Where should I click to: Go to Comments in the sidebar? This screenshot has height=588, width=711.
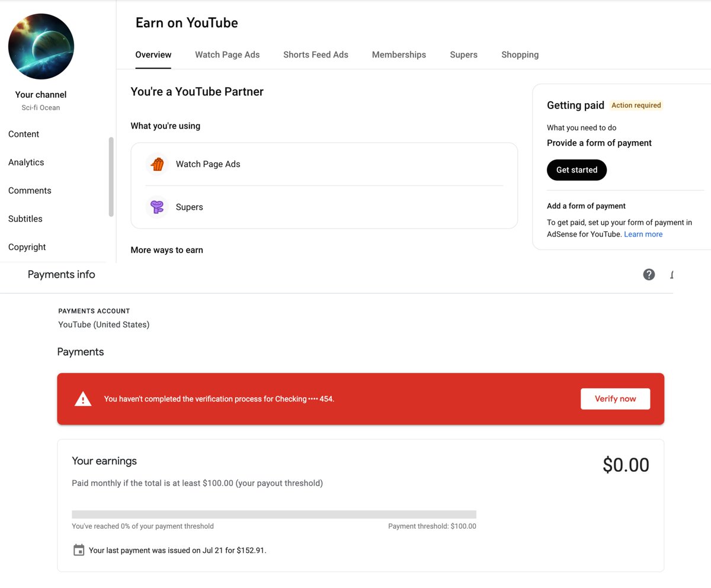coord(30,191)
